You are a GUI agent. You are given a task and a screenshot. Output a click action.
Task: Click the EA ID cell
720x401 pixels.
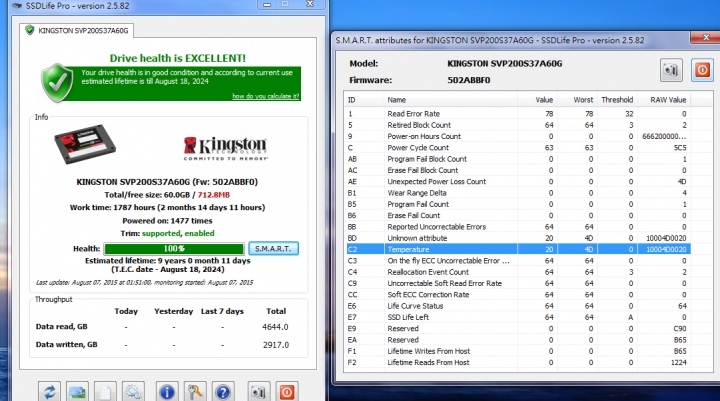coord(352,340)
